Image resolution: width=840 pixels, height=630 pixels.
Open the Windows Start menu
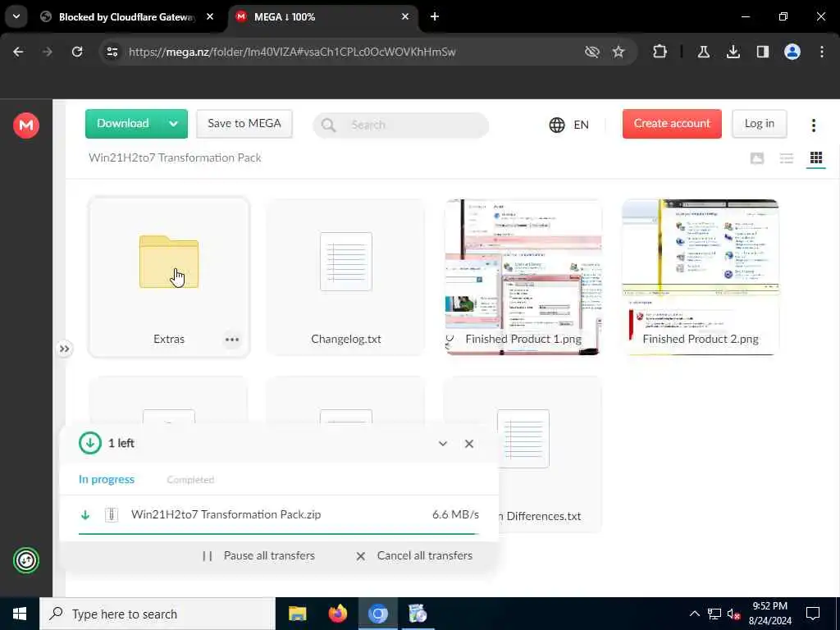[20, 614]
